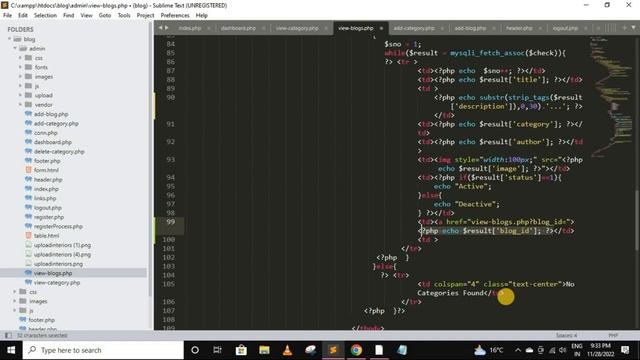640x360 pixels.
Task: Click the table.html file icon in sidebar
Action: coord(28,236)
